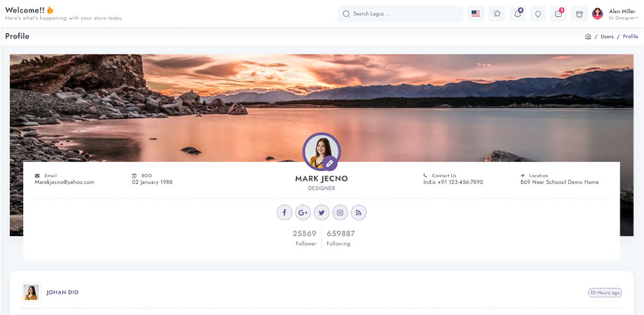Open the shopping cart basket icon
Screen dimensions: 644x315
[x=580, y=13]
